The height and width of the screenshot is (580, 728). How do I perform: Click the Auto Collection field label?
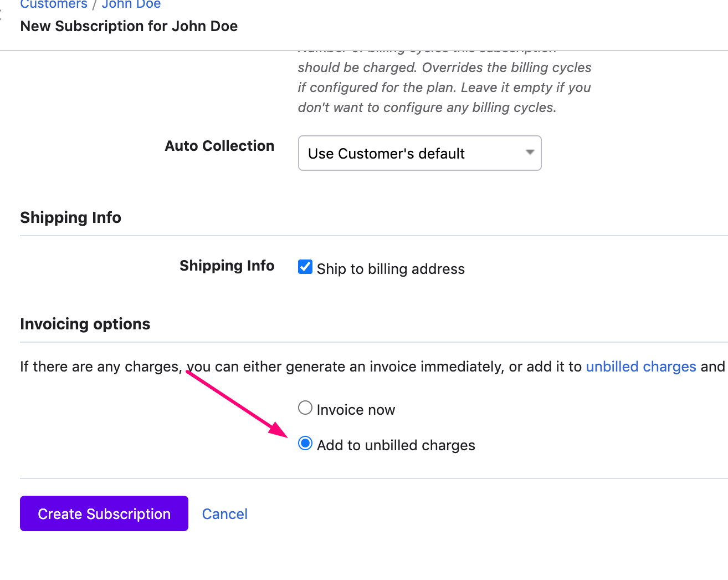[219, 146]
